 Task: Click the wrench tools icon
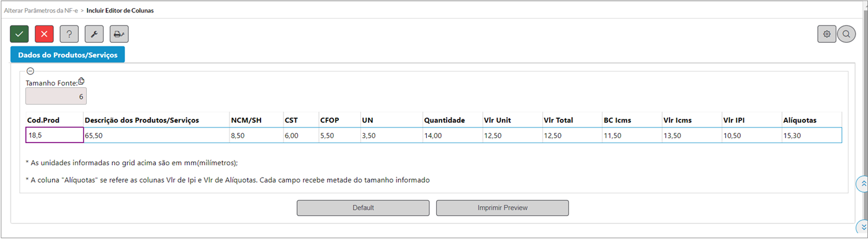tap(94, 34)
